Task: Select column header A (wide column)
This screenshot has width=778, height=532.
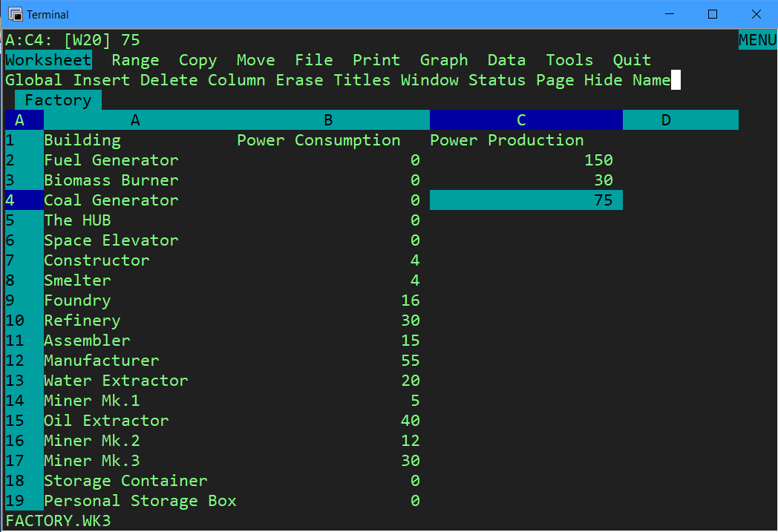Action: pos(135,120)
